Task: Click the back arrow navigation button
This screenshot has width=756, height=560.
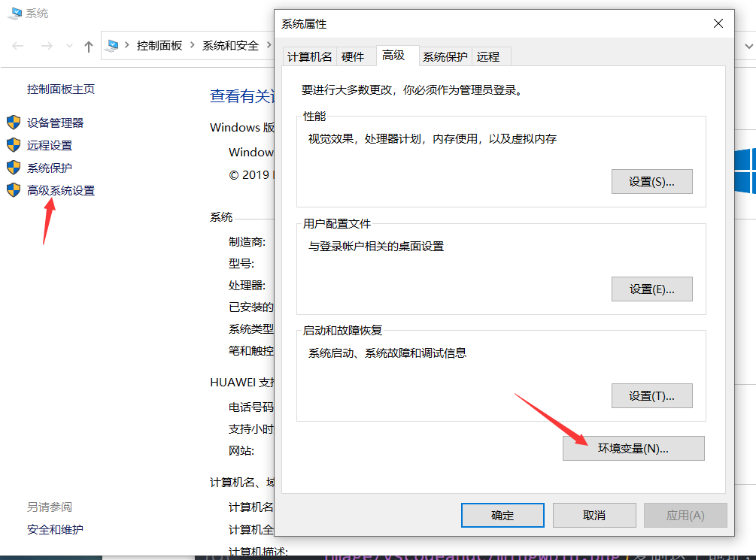Action: pyautogui.click(x=18, y=47)
